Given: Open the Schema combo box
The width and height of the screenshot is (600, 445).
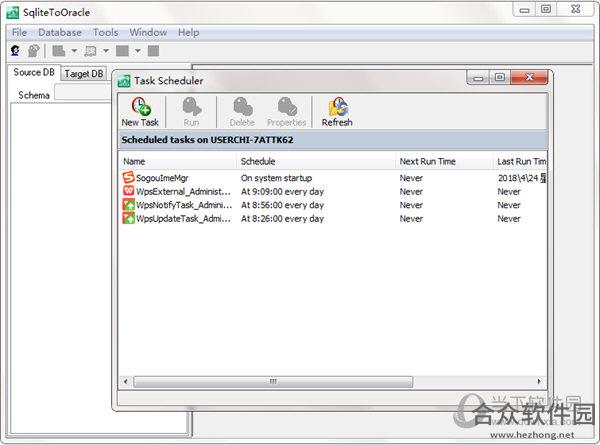Looking at the screenshot, I should pyautogui.click(x=83, y=92).
